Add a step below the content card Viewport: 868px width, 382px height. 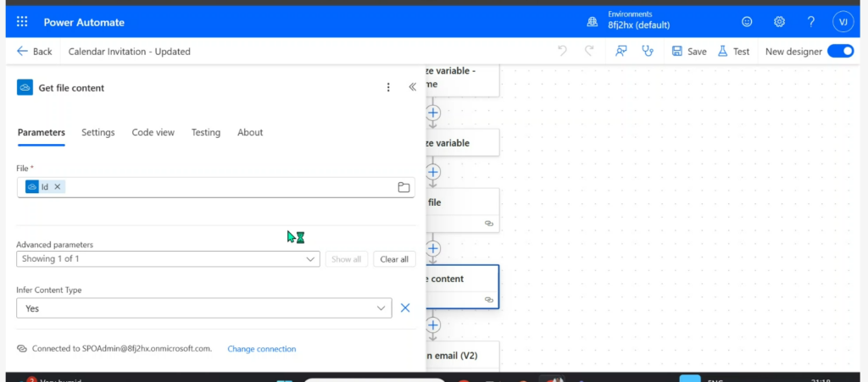(x=433, y=324)
